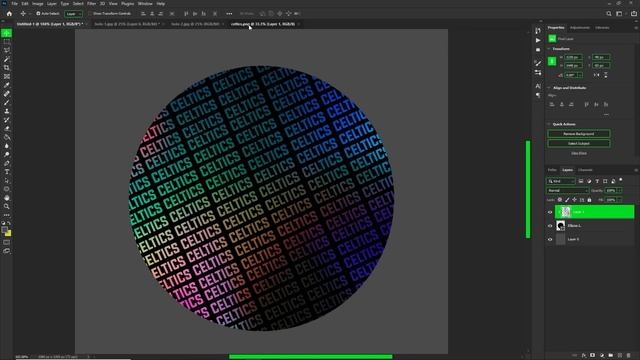
Task: Select the Move tool in the toolbox
Action: [7, 33]
